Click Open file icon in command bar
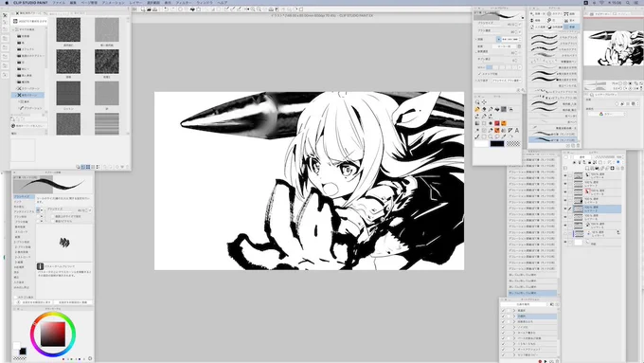This screenshot has height=363, width=644. (x=149, y=9)
